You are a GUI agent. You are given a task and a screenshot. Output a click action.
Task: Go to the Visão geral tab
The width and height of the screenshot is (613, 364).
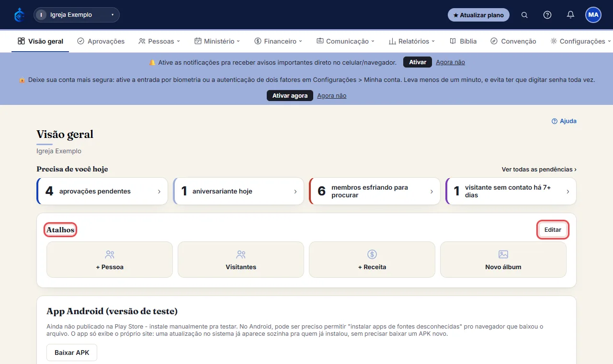[40, 41]
